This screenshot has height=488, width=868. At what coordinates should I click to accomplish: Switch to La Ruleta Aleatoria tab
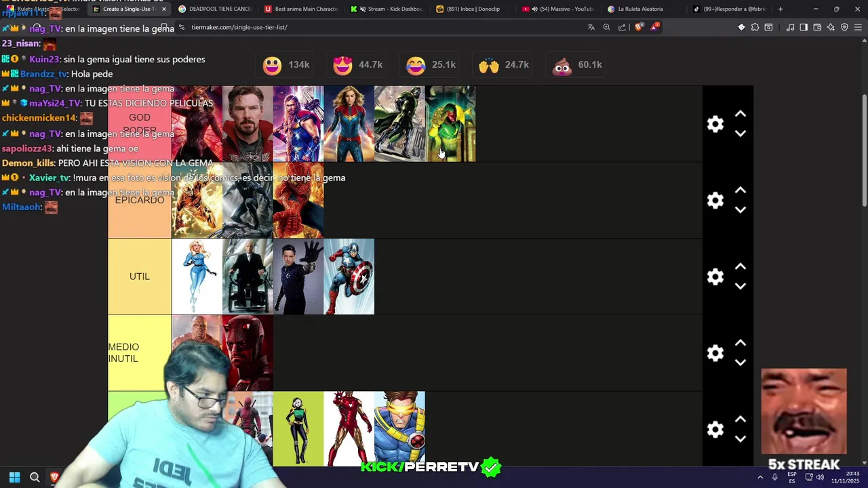(x=646, y=9)
